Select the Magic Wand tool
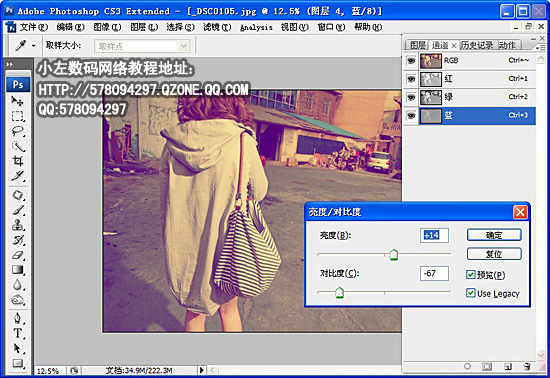 18,146
